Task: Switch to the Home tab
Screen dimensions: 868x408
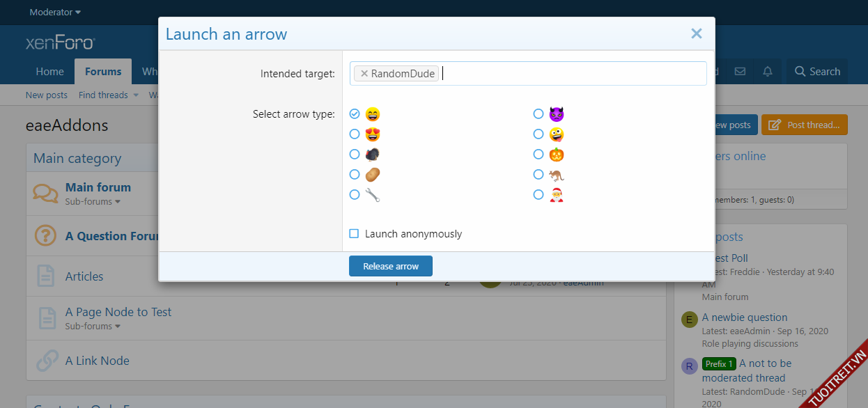Action: tap(50, 72)
